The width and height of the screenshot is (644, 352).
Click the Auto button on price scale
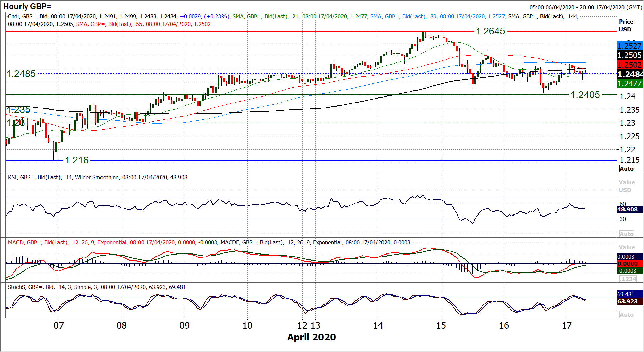pyautogui.click(x=627, y=169)
